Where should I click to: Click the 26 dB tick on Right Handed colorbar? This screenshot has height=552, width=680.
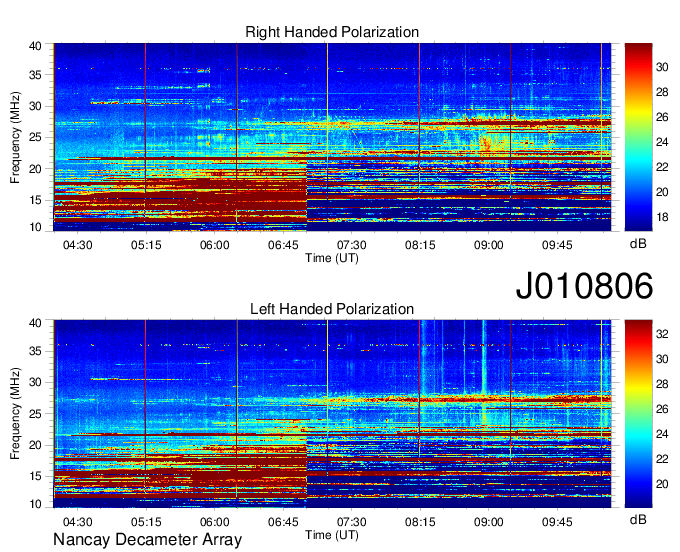(662, 117)
